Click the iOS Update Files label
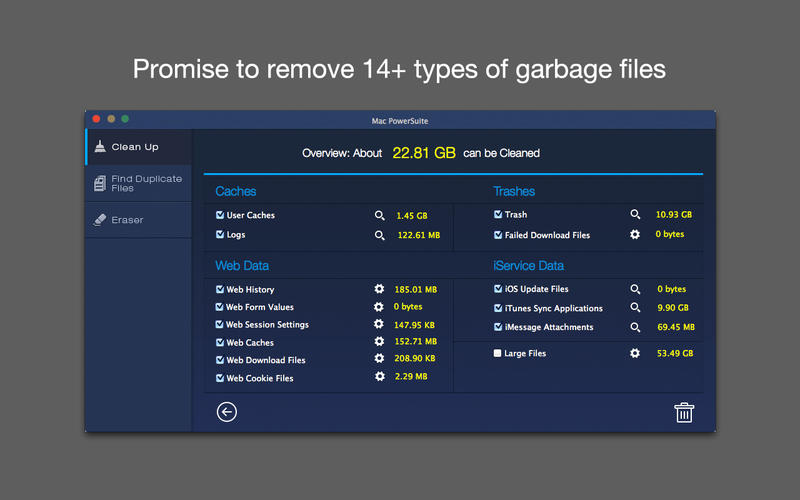Image resolution: width=800 pixels, height=500 pixels. (x=537, y=289)
